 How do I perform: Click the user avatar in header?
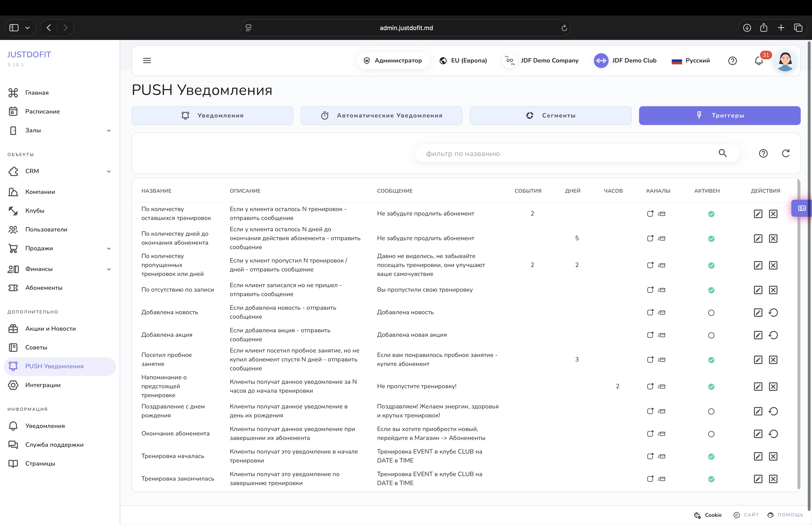coord(785,61)
